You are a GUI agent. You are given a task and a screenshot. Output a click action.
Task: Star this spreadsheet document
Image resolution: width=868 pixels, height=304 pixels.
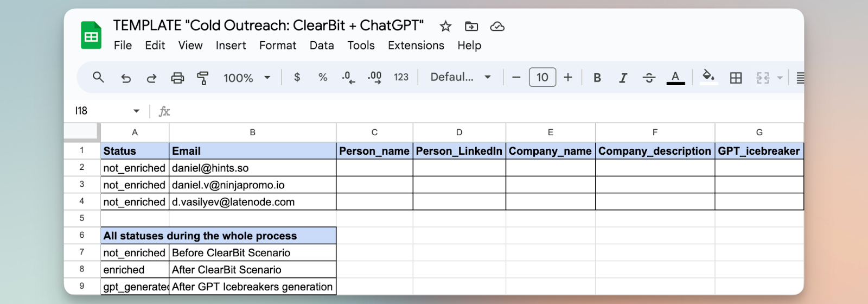pos(445,26)
